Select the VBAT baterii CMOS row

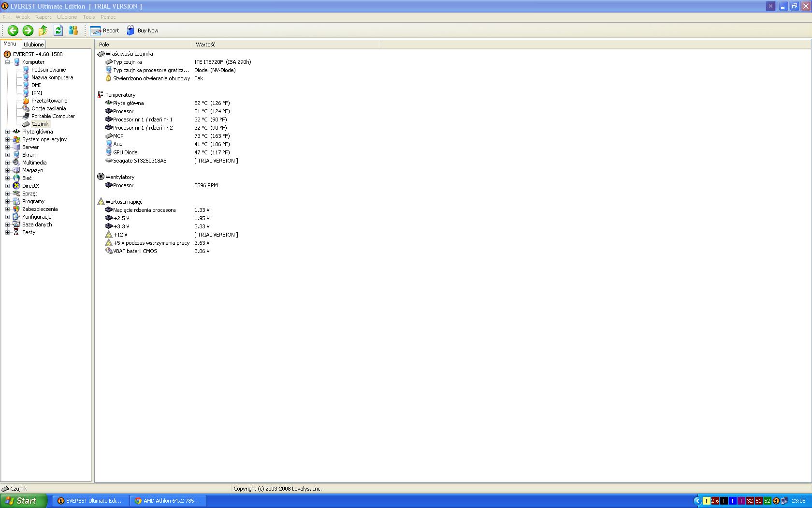click(x=157, y=251)
